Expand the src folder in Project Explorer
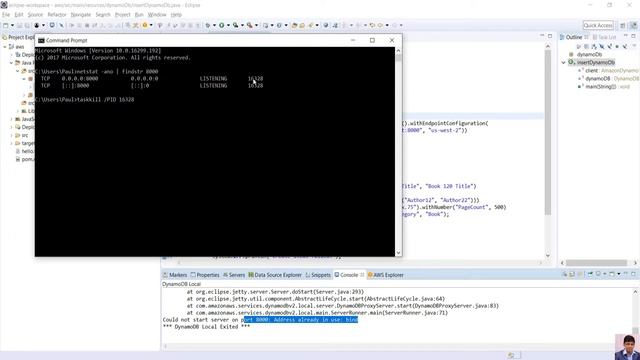Image resolution: width=640 pixels, height=360 pixels. pos(11,135)
